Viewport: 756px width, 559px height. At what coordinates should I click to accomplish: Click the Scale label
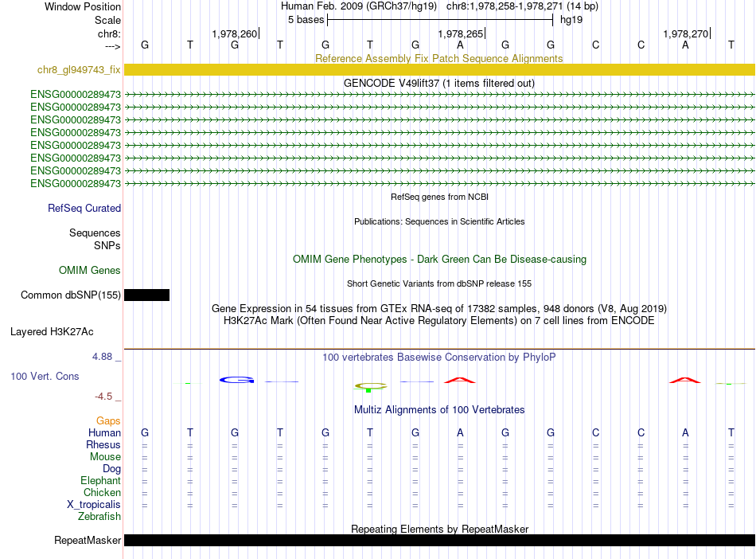click(x=107, y=20)
